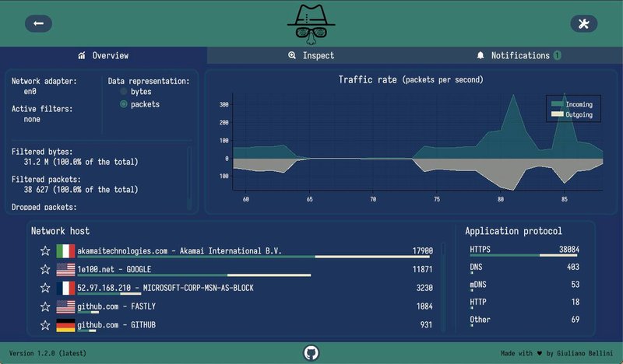Star the 1e100.net GOOGLE host
623x364 pixels.
[x=45, y=270]
